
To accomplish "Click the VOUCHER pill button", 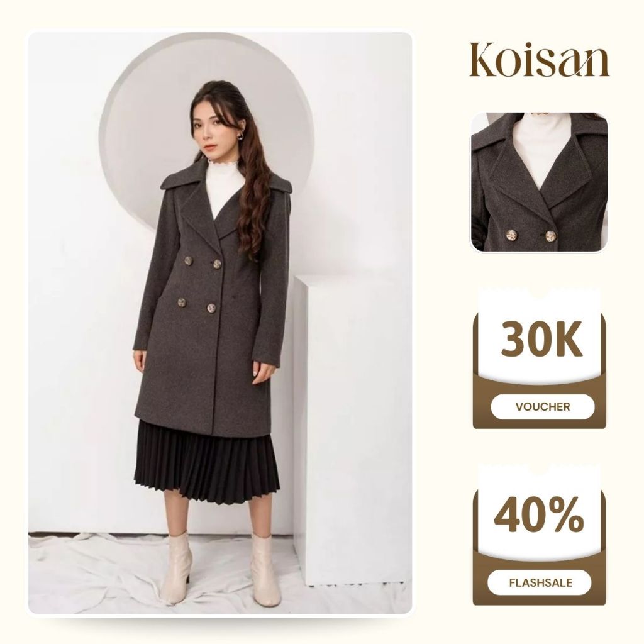I will point(543,407).
